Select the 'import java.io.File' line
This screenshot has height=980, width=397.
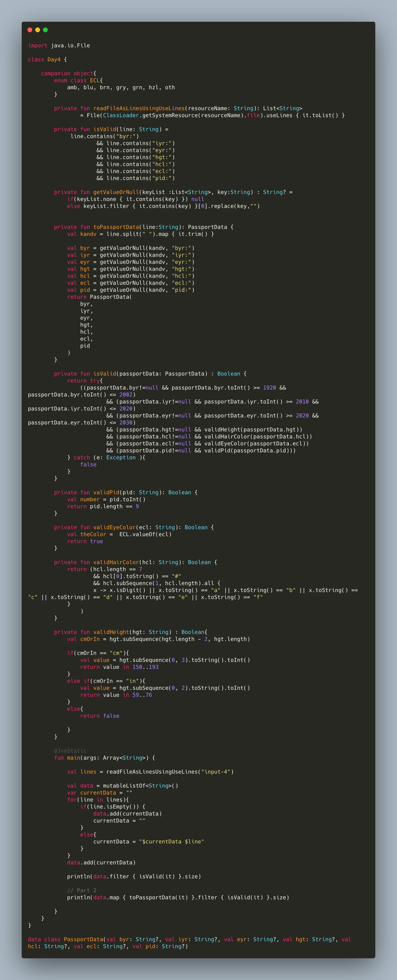point(59,46)
